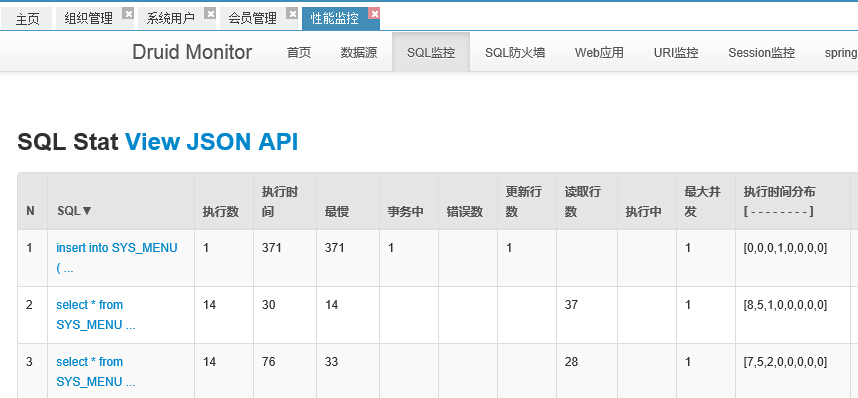
Task: Open the Web应用 nav item
Action: [599, 53]
